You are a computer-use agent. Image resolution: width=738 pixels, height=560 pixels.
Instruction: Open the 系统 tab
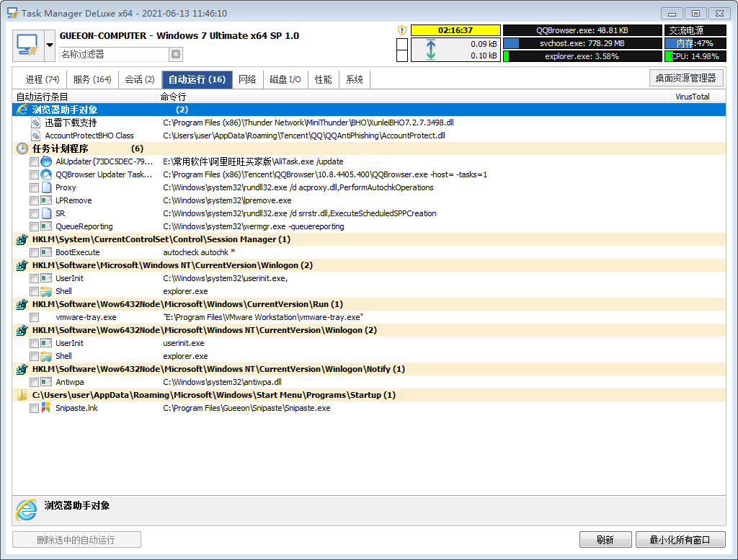(355, 79)
